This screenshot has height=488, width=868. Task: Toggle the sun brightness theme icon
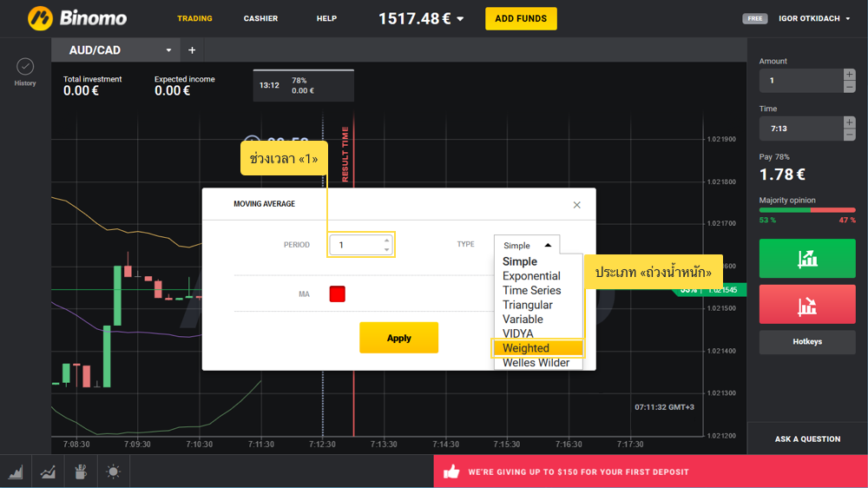coord(113,472)
